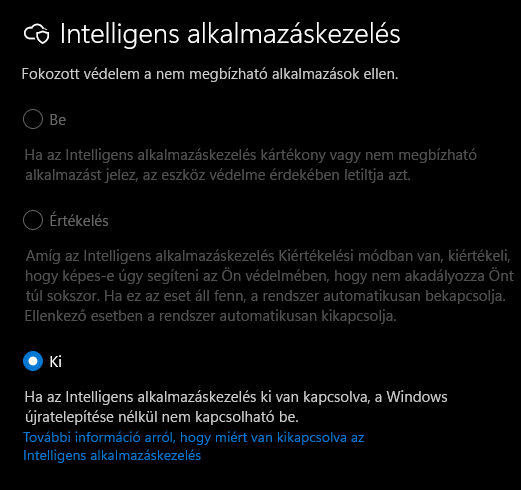Image resolution: width=521 pixels, height=490 pixels.
Task: Click the "Fokozott védelem" subtitle text
Action: coord(210,74)
